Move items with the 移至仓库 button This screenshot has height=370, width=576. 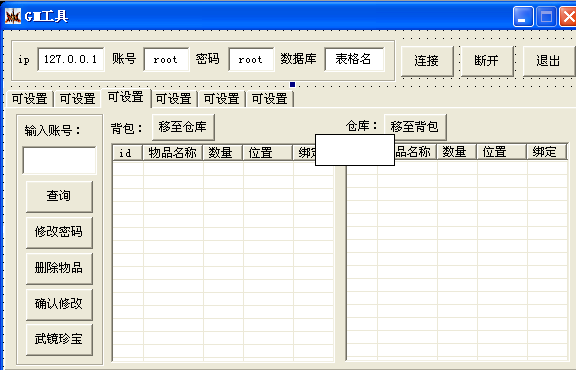click(183, 127)
